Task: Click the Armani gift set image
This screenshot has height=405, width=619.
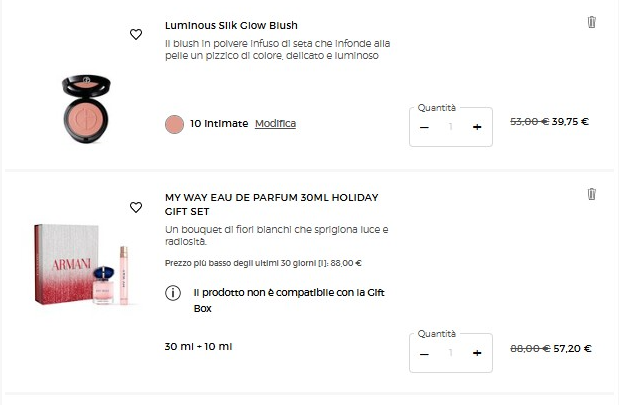Action: [x=84, y=264]
